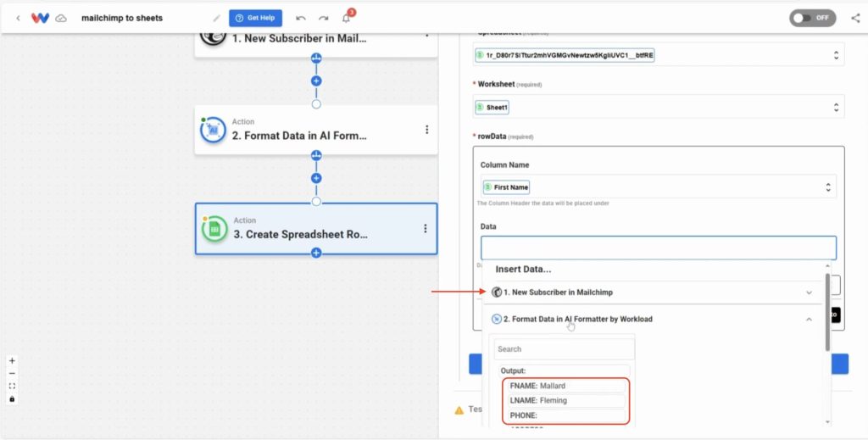This screenshot has width=868, height=440.
Task: Click the AI Formatter icon in step 2
Action: (213, 130)
